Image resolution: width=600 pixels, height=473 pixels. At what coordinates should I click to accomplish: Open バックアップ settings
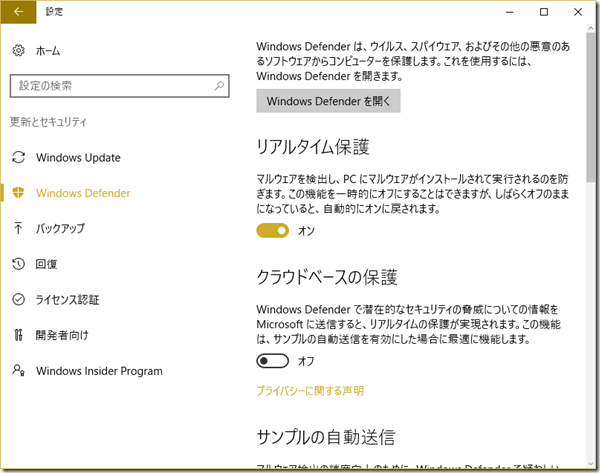coord(60,228)
